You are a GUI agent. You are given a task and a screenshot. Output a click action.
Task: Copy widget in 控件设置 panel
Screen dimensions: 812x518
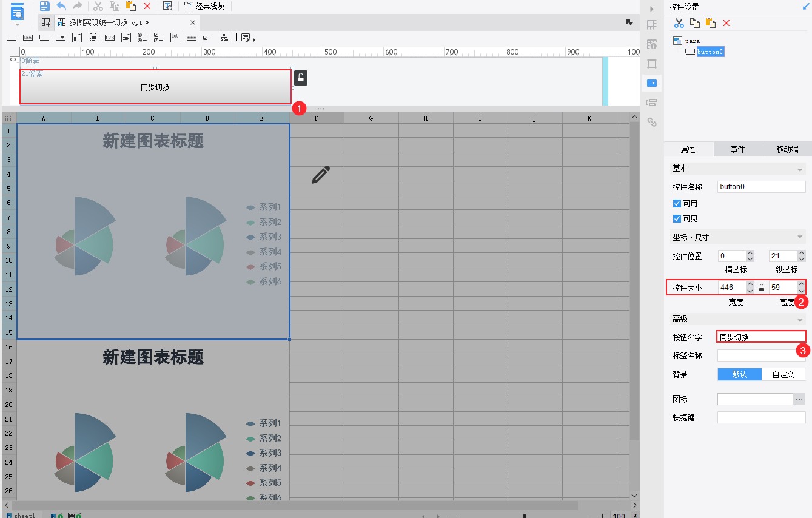(695, 23)
